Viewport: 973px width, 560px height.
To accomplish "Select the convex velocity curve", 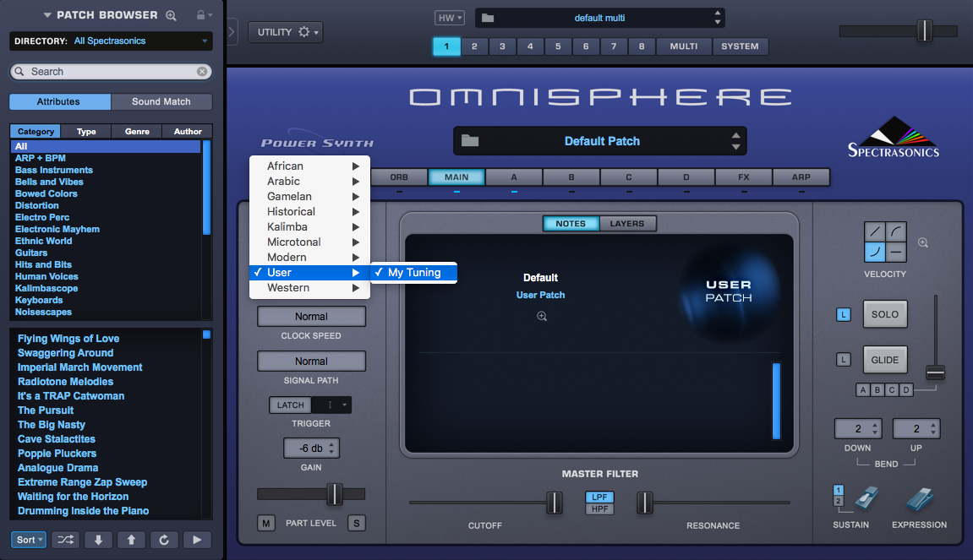I will (x=896, y=232).
